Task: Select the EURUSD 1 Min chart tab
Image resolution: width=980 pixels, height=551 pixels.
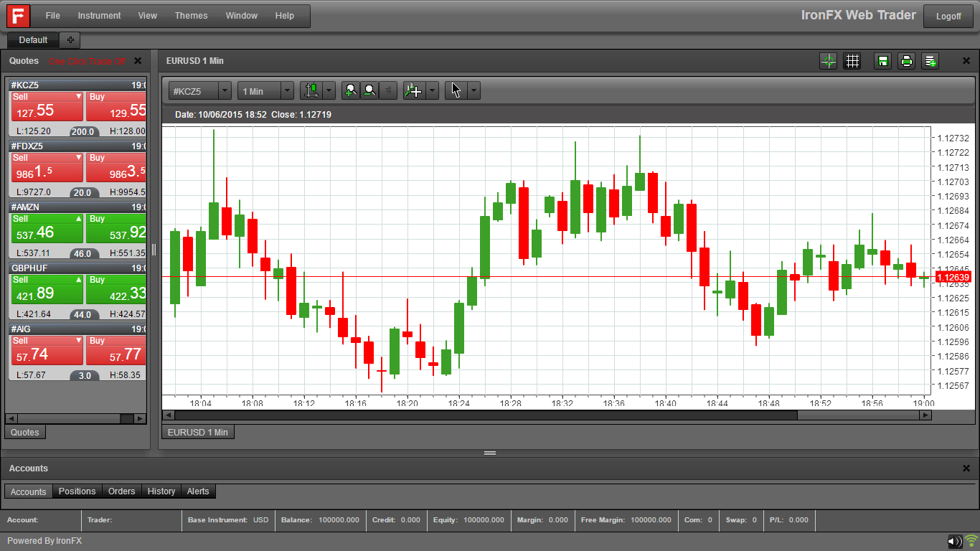Action: point(197,432)
